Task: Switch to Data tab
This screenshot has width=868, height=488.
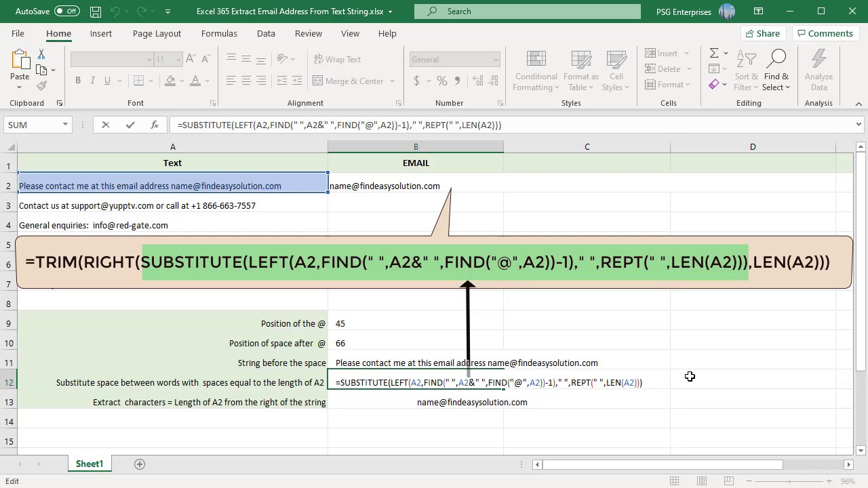Action: [266, 33]
